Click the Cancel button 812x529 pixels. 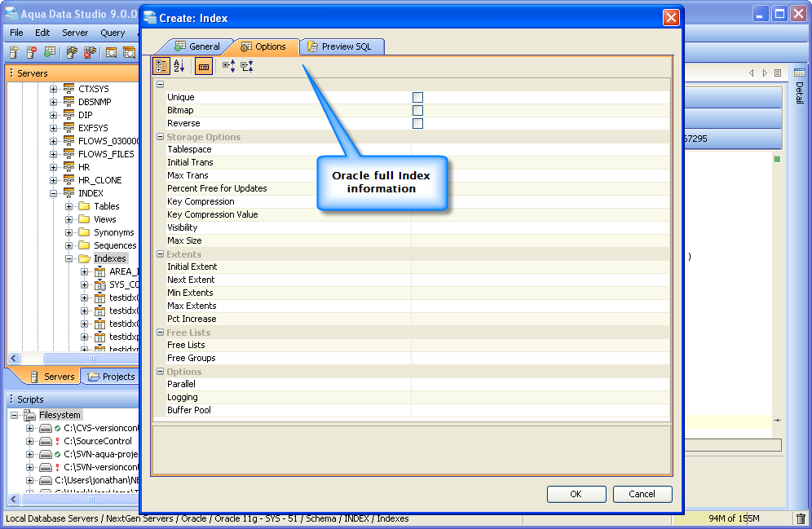pyautogui.click(x=642, y=494)
